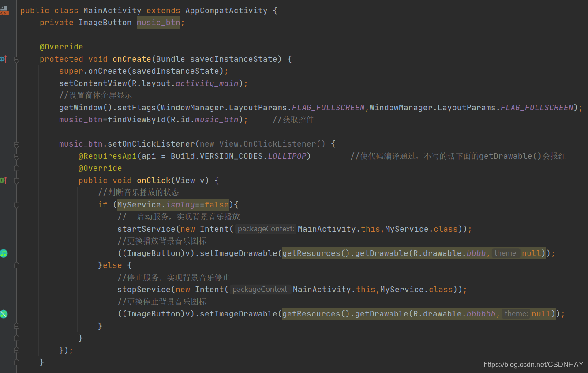Image resolution: width=588 pixels, height=373 pixels.
Task: Click the theme hint after R.drawable.bbbbbb
Action: point(516,314)
